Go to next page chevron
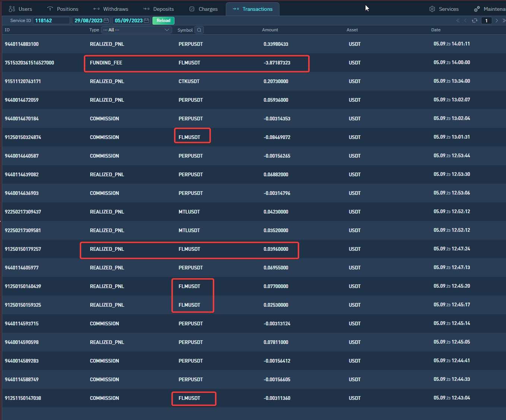 point(497,20)
